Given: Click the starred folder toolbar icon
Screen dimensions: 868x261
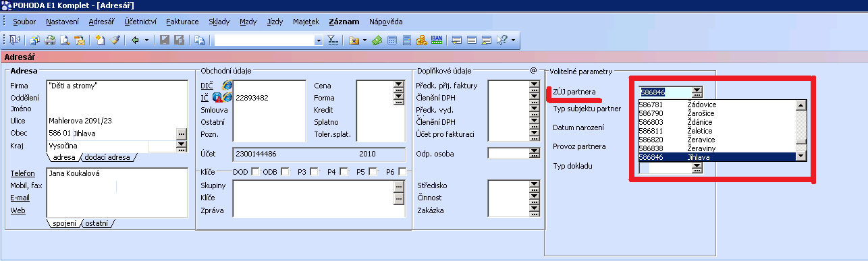Looking at the screenshot, I should tap(354, 40).
